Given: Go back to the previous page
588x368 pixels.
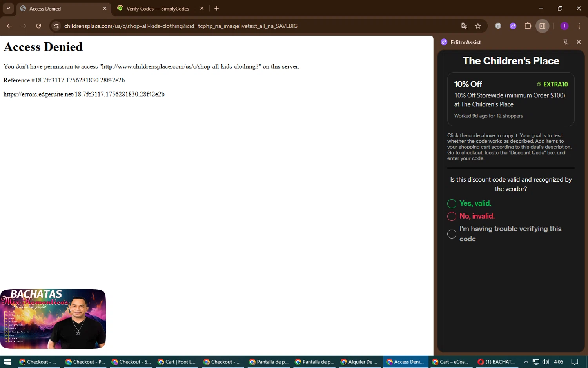Looking at the screenshot, I should click(9, 26).
